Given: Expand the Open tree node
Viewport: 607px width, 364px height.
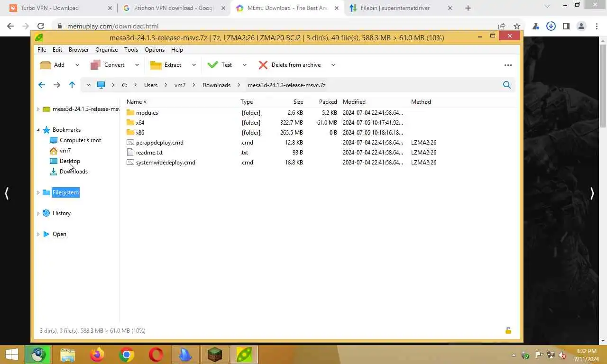Looking at the screenshot, I should (x=38, y=234).
